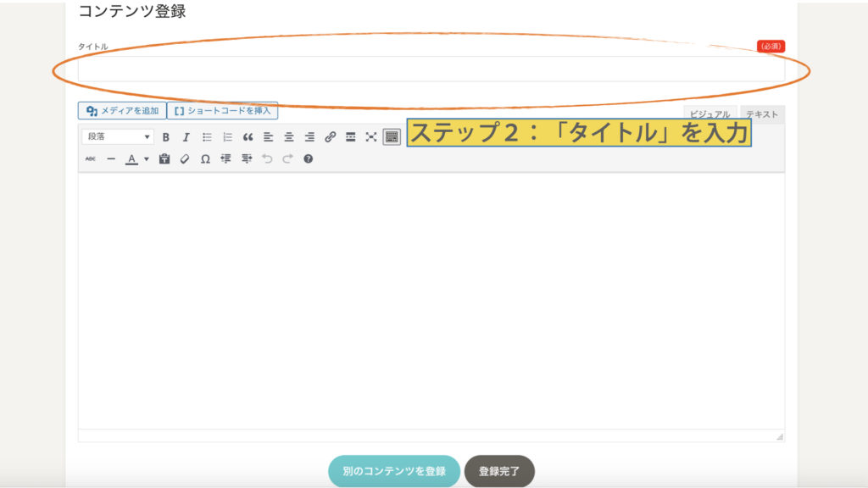Insert a numbered list
Viewport: 868px width, 488px height.
point(227,137)
